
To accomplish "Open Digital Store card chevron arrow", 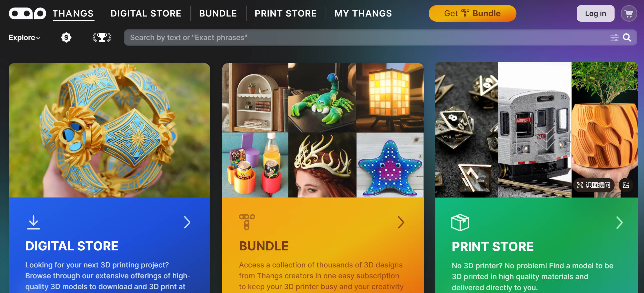I will [187, 222].
